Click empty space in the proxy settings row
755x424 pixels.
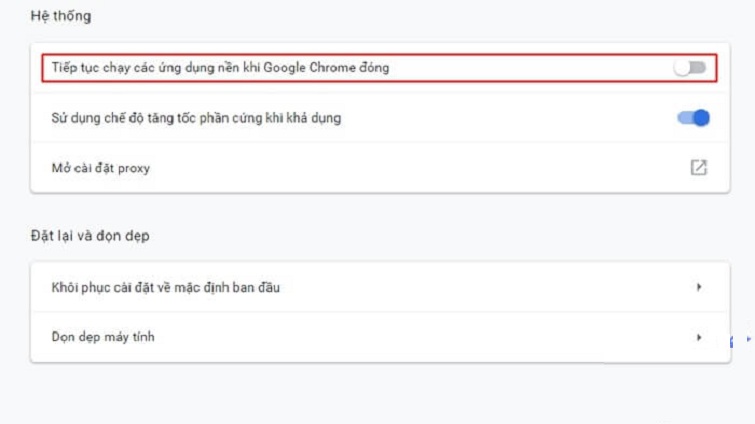click(x=400, y=168)
